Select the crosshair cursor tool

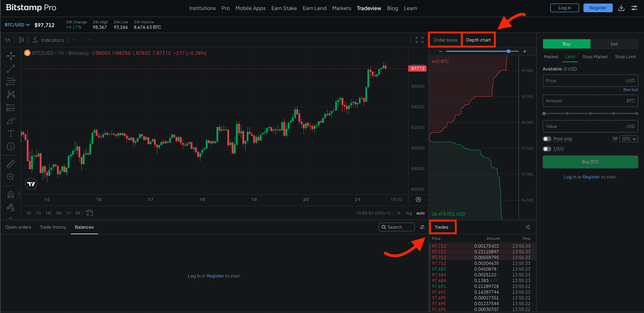(x=10, y=55)
